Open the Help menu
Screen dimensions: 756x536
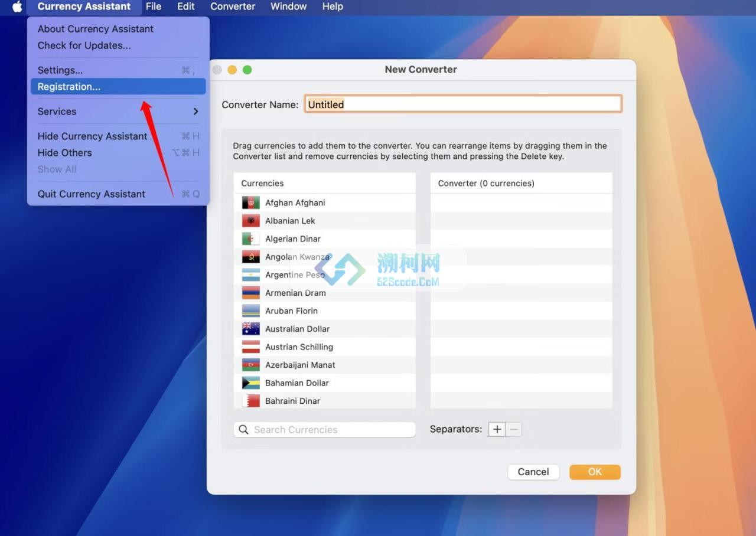pos(333,6)
